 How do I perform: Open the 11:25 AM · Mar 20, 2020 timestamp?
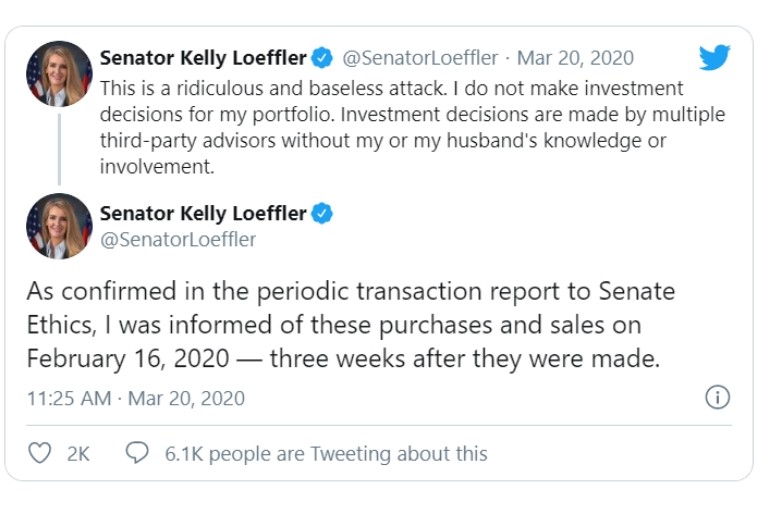tap(136, 398)
